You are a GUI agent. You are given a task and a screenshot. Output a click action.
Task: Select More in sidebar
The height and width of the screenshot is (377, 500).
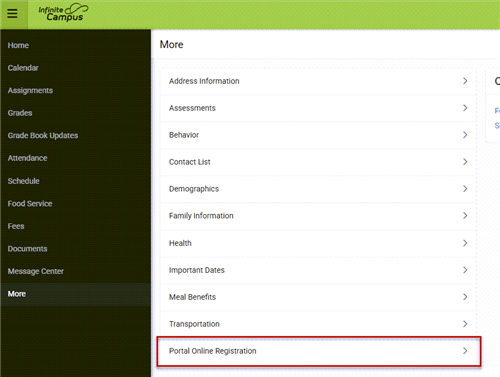75,294
